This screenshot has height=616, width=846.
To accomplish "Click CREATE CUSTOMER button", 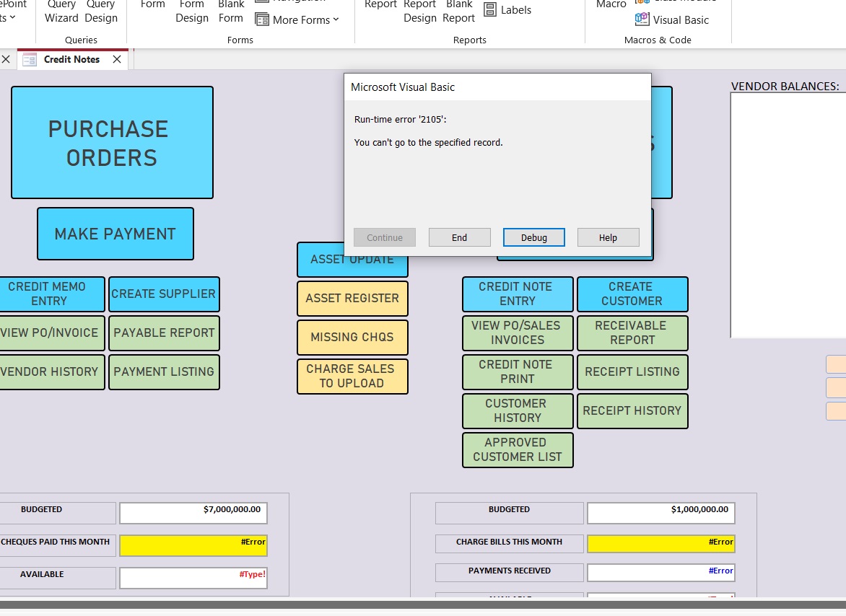I will point(632,294).
